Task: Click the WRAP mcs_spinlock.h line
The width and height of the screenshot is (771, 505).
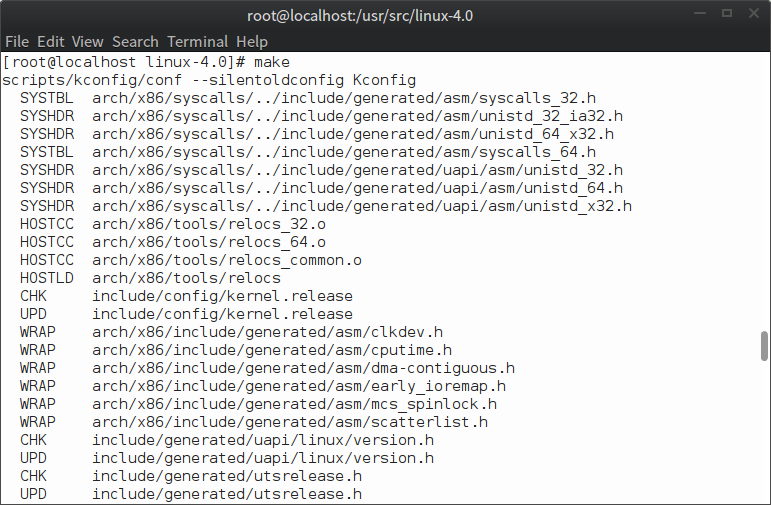Action: pos(258,404)
